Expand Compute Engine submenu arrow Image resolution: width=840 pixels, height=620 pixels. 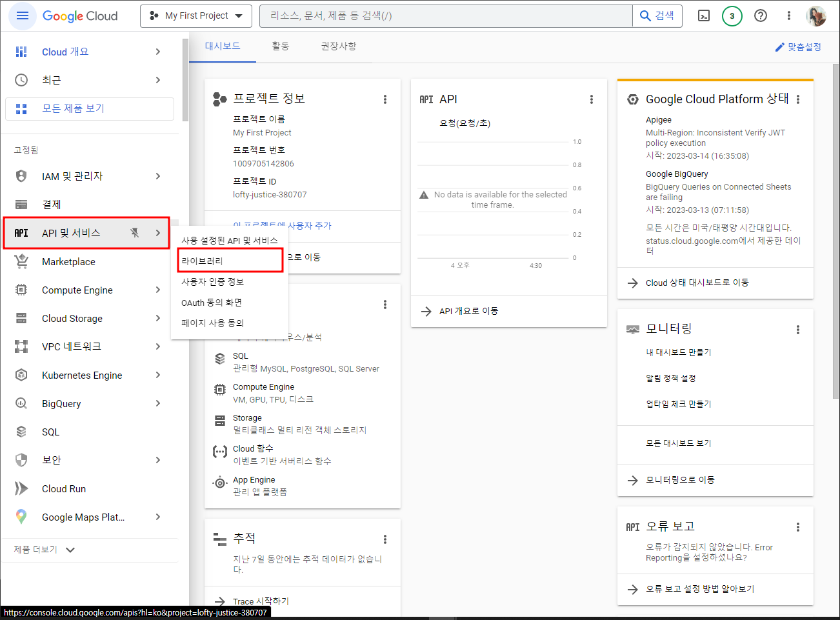[158, 290]
